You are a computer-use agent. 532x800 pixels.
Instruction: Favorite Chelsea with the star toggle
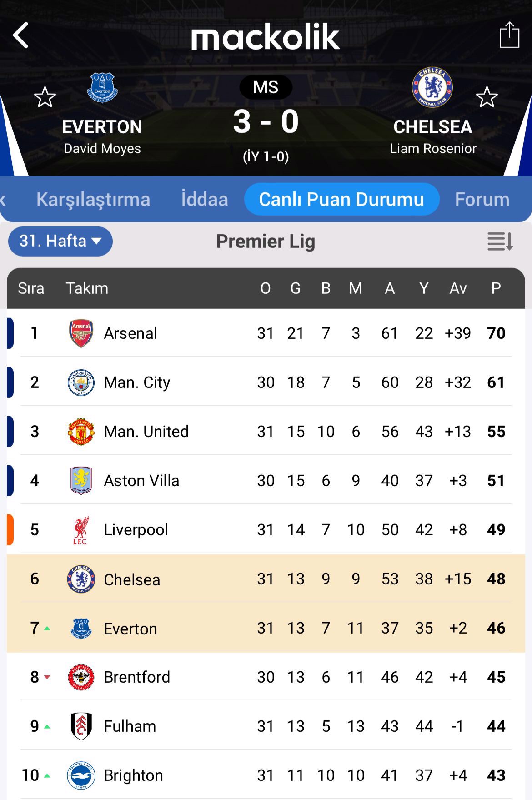tap(487, 97)
